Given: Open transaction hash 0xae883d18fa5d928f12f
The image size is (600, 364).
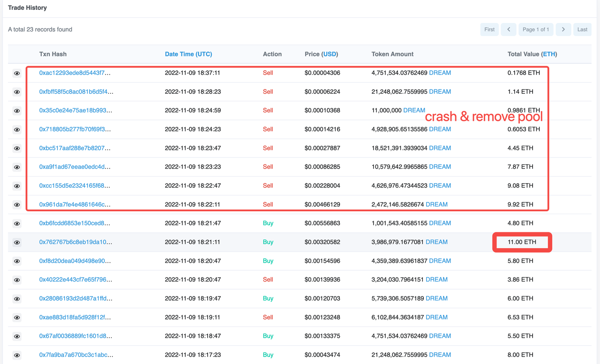Looking at the screenshot, I should (x=75, y=317).
